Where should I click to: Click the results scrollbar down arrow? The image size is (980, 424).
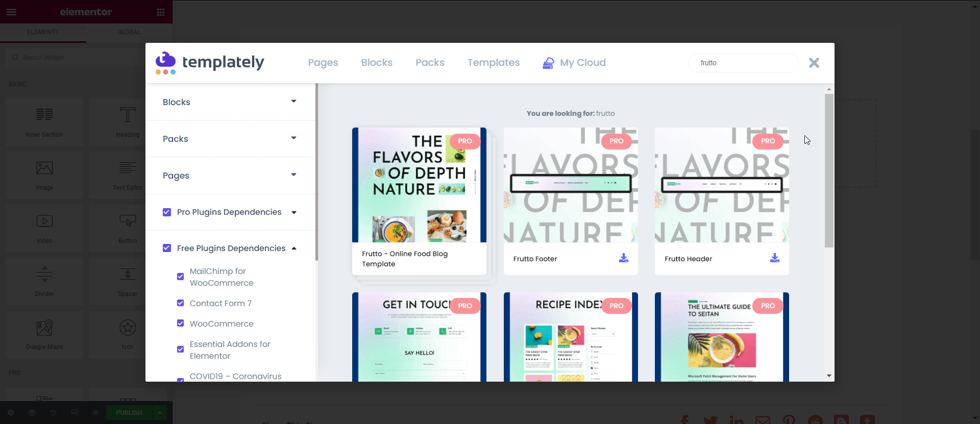click(829, 376)
